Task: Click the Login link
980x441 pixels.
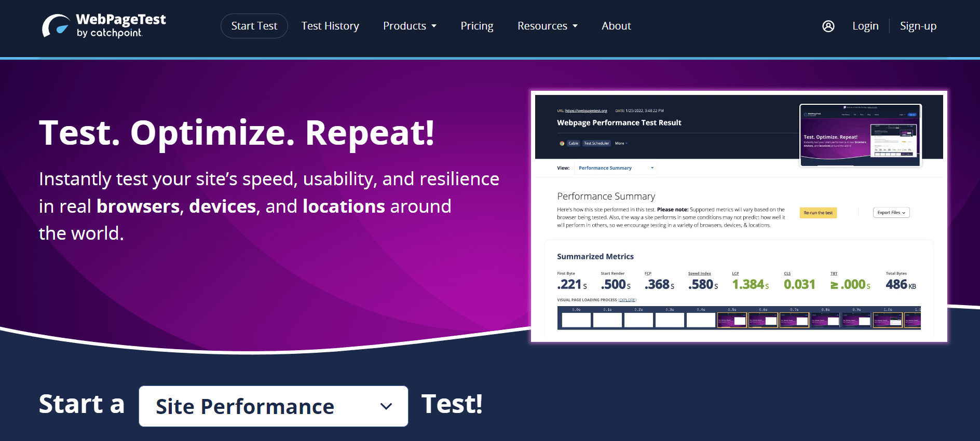Action: pos(865,26)
